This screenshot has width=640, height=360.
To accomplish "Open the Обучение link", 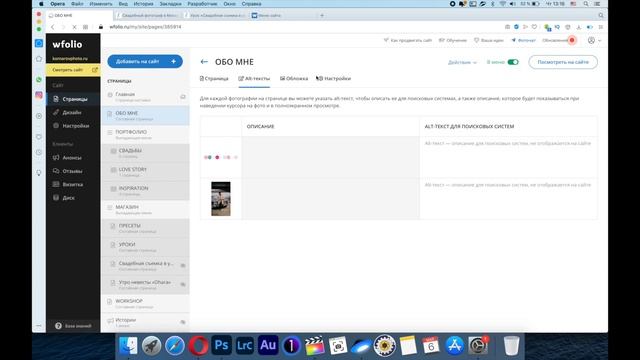I will click(453, 40).
